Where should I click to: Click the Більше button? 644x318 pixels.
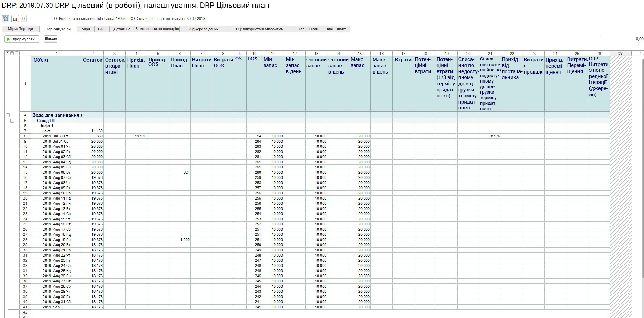click(x=51, y=39)
